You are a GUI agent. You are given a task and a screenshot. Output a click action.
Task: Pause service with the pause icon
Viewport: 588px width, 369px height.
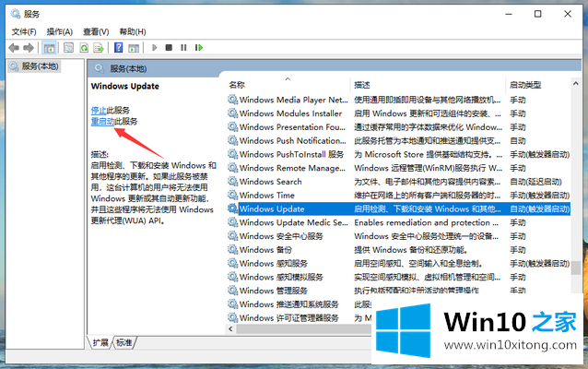(x=183, y=48)
